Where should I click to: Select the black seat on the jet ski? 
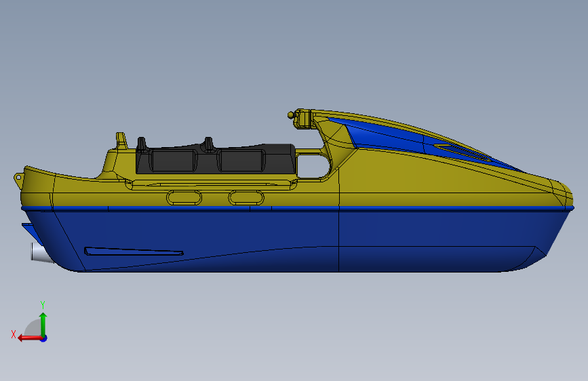(216, 159)
